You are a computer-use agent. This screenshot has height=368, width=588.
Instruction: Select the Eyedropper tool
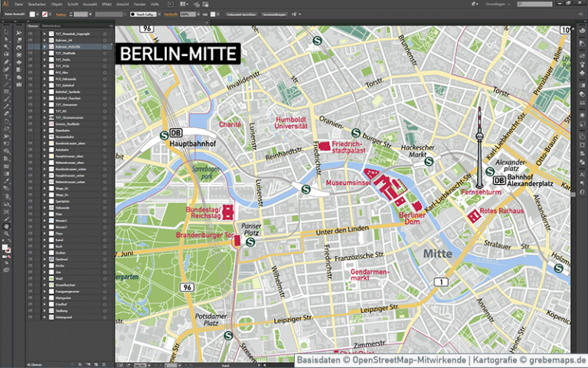point(6,182)
